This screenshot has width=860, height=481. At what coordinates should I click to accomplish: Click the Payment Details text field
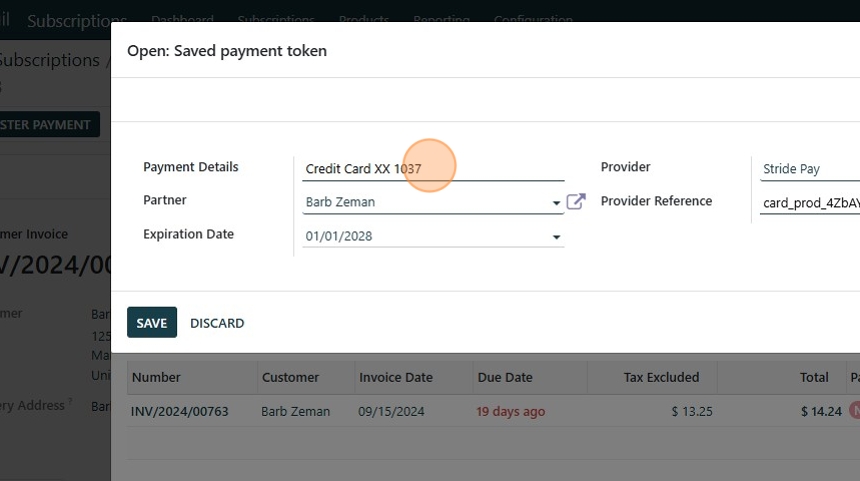(433, 169)
